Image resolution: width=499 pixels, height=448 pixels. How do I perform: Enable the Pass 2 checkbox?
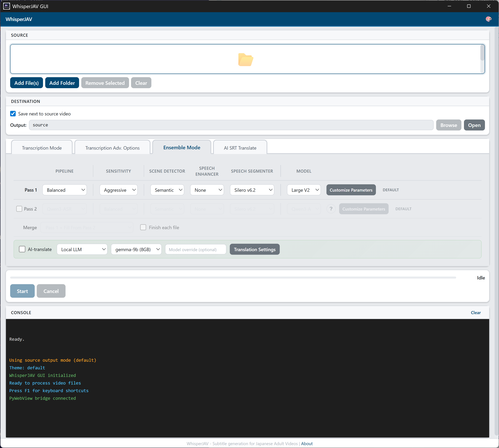(19, 209)
